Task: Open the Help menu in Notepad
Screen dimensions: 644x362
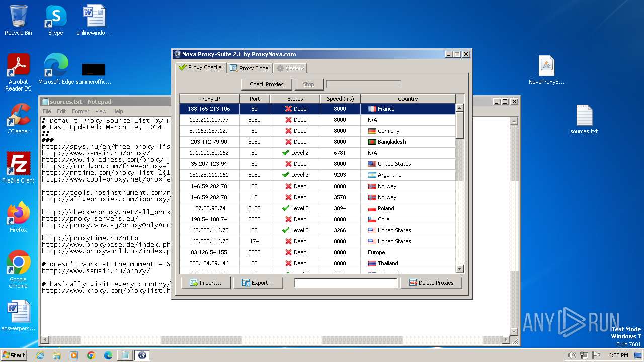Action: (117, 111)
